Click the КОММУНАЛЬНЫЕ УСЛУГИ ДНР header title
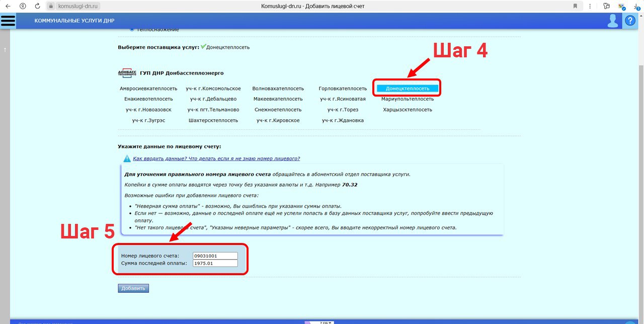The height and width of the screenshot is (324, 644). coord(74,21)
